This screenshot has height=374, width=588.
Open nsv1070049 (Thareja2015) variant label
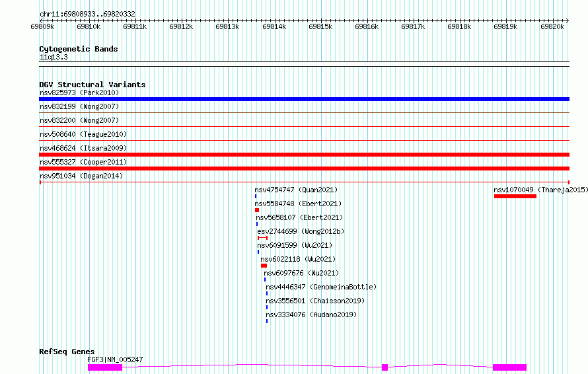[x=540, y=190]
